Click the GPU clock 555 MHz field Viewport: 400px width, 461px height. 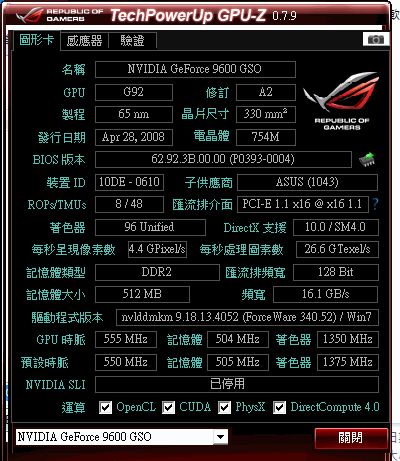(126, 340)
